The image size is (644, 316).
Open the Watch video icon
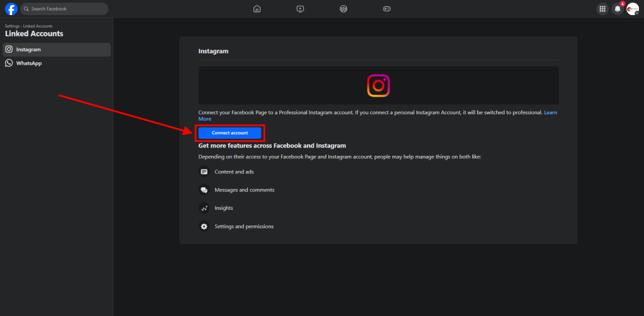coord(300,9)
